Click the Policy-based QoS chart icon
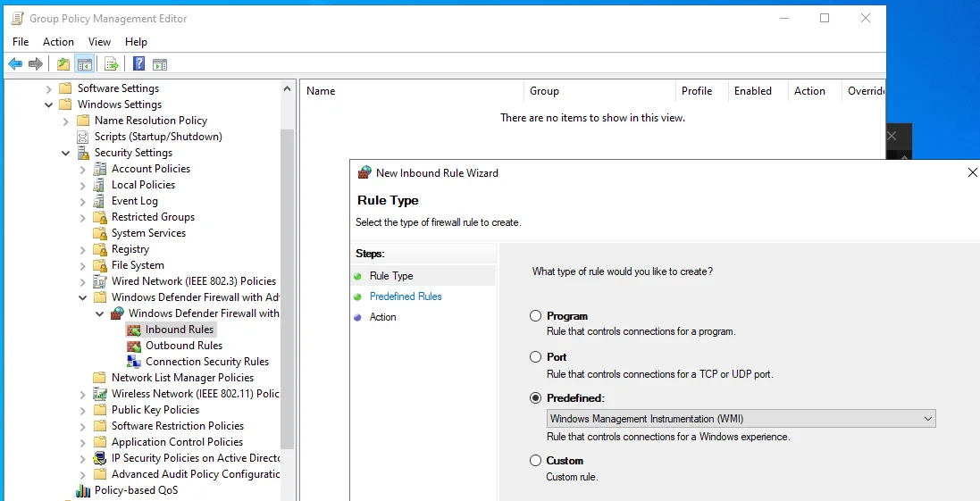Screen dimensions: 980x501 (x=82, y=490)
